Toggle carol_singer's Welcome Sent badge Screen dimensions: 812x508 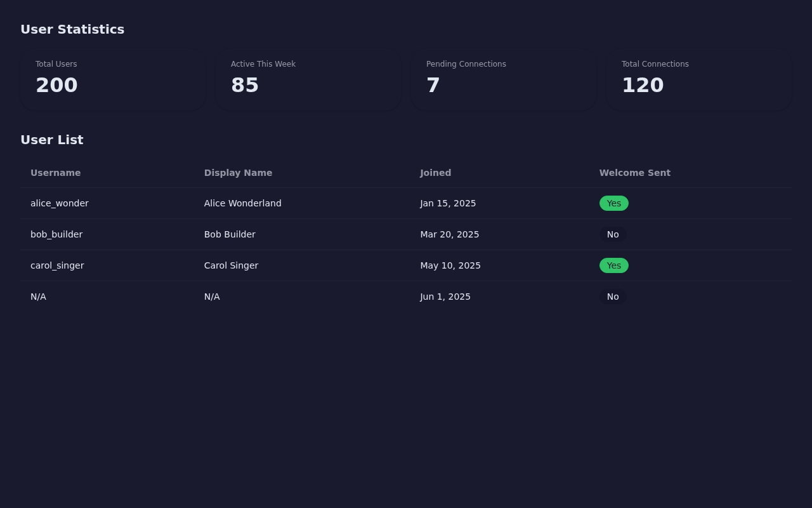point(613,265)
